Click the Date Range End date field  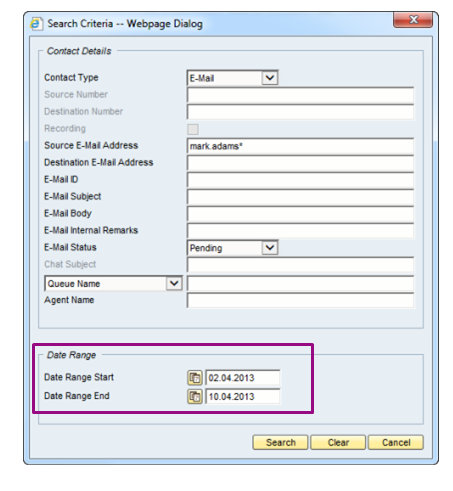click(x=243, y=397)
